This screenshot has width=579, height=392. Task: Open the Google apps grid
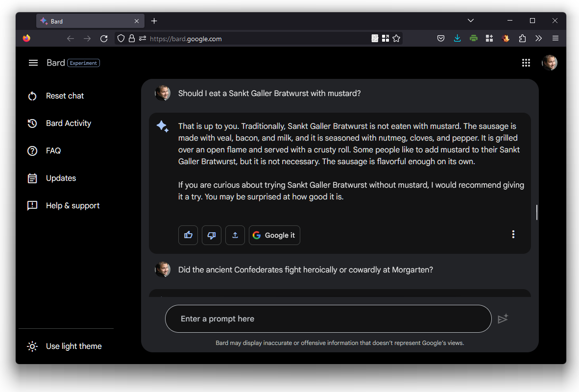click(x=526, y=63)
